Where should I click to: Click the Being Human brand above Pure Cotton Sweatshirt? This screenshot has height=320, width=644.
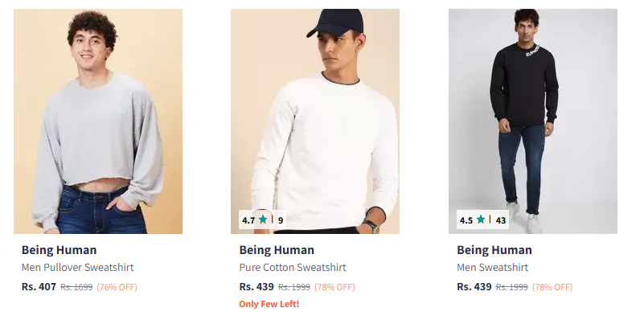coord(277,250)
